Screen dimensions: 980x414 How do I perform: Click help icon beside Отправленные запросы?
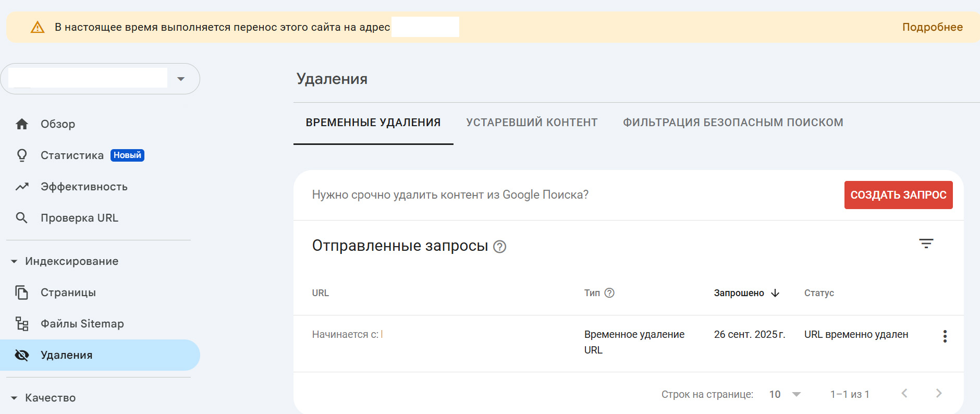point(499,247)
